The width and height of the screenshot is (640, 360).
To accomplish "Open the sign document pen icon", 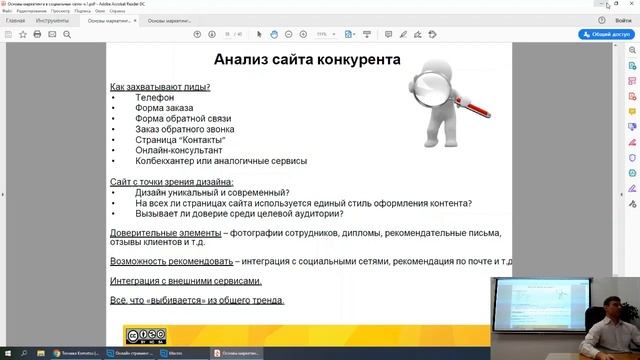I will (418, 34).
